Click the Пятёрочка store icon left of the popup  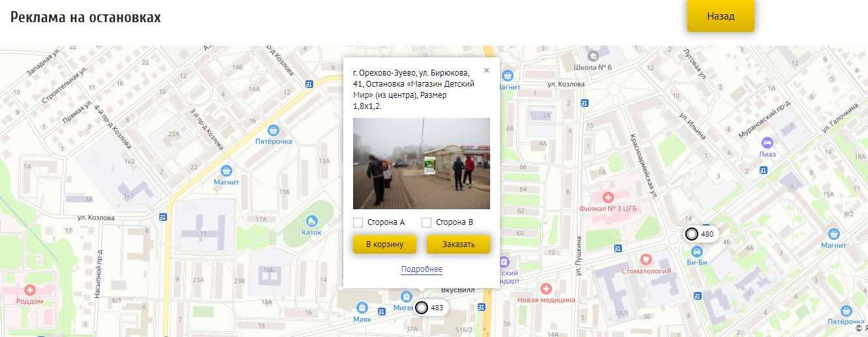[x=273, y=130]
